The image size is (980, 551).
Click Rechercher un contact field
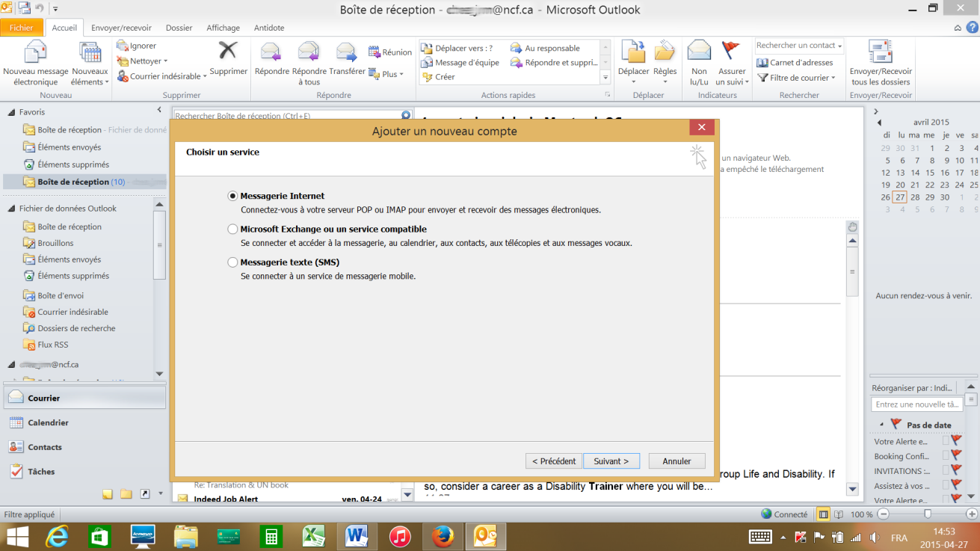tap(799, 46)
